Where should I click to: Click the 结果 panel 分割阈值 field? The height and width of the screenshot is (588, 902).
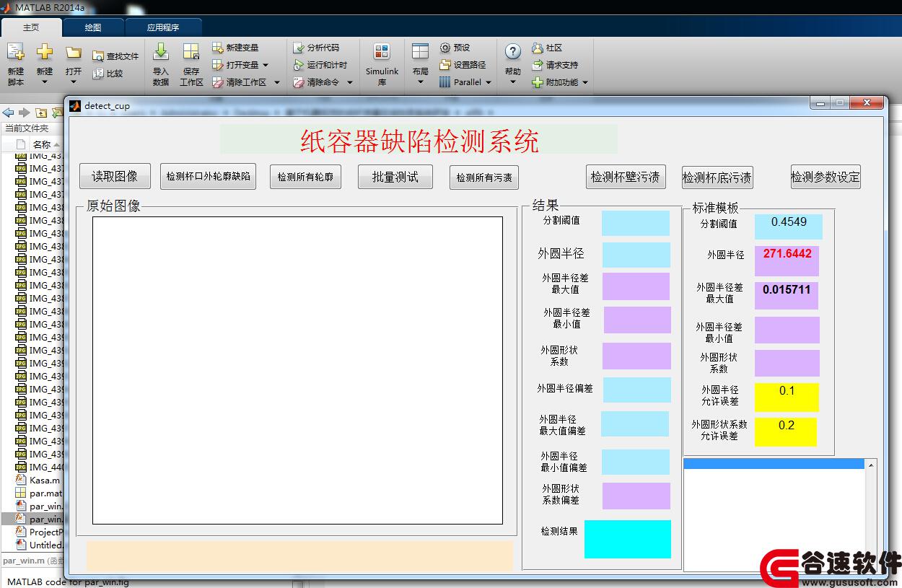click(636, 223)
